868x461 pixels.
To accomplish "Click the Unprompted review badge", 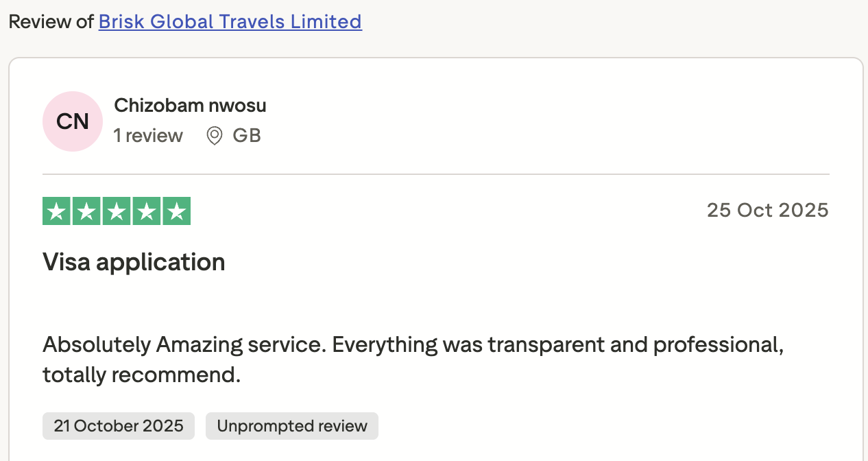I will click(291, 426).
